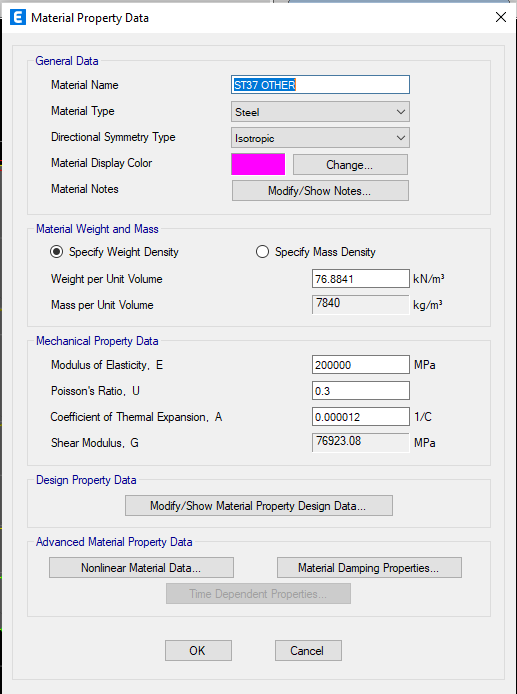
Task: Click the ETABS app icon in title bar
Action: pyautogui.click(x=18, y=18)
